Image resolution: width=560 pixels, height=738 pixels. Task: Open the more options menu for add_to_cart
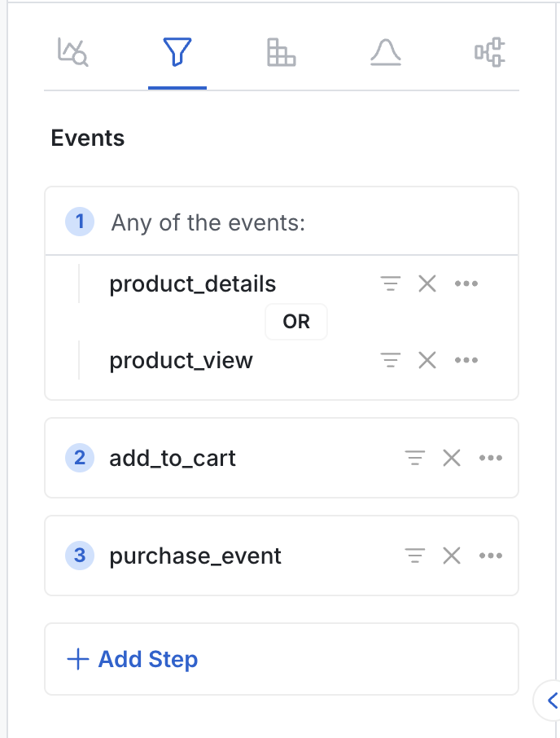tap(491, 458)
